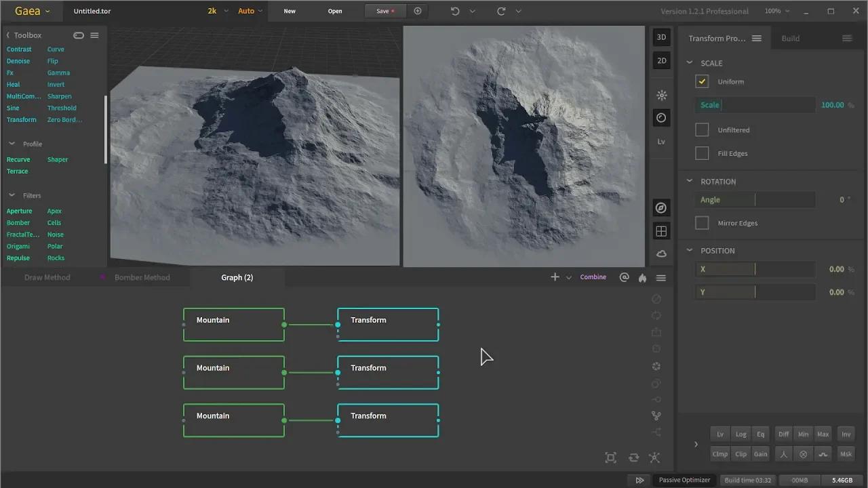The width and height of the screenshot is (868, 488).
Task: Click the Combine button in the graph toolbar
Action: [x=593, y=277]
